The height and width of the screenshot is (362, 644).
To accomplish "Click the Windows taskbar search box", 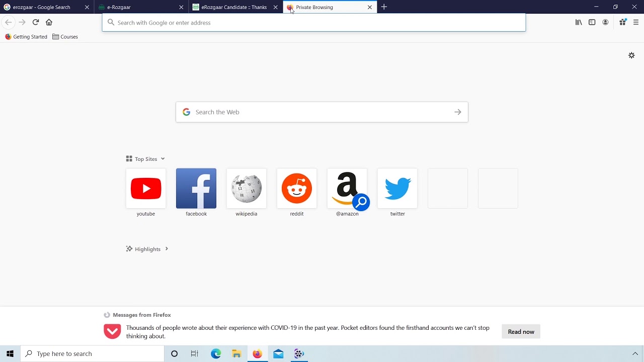I will point(93,354).
